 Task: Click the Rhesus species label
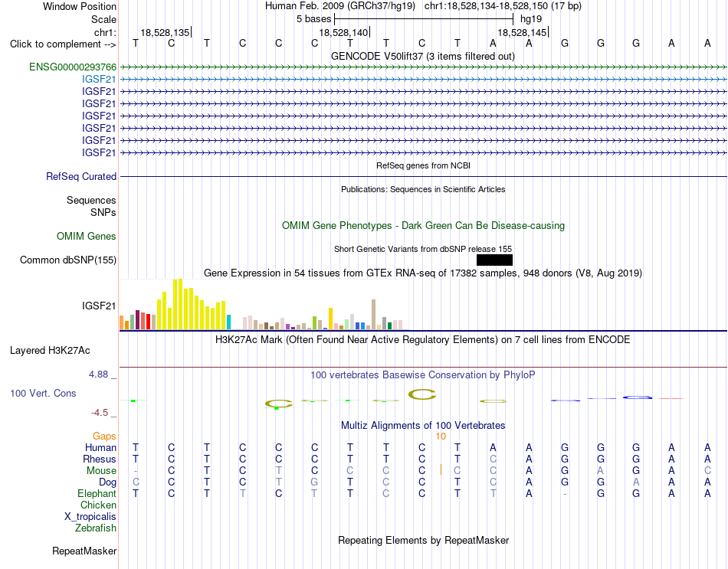(x=100, y=459)
